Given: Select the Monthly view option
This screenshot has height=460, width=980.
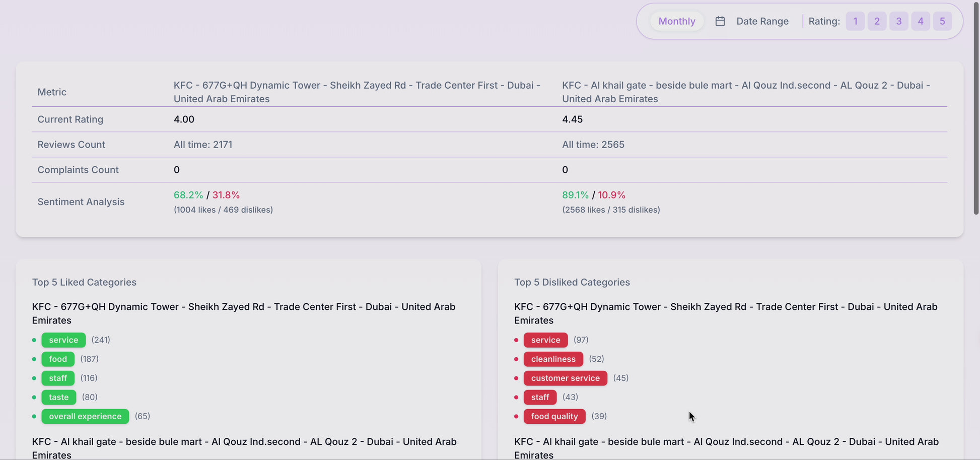Looking at the screenshot, I should pos(676,21).
